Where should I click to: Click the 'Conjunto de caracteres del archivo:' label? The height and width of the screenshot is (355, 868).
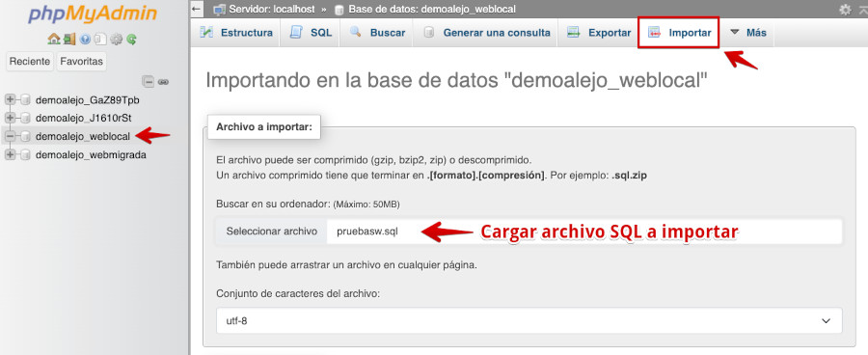coord(298,293)
